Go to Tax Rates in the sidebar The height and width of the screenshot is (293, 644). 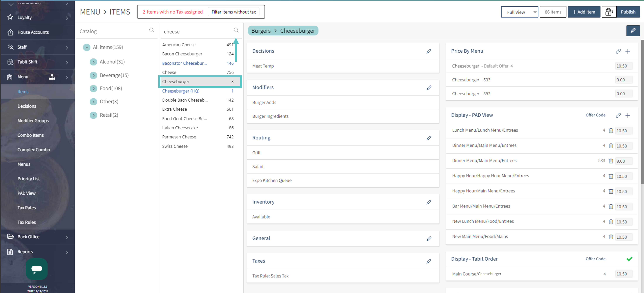click(x=26, y=208)
